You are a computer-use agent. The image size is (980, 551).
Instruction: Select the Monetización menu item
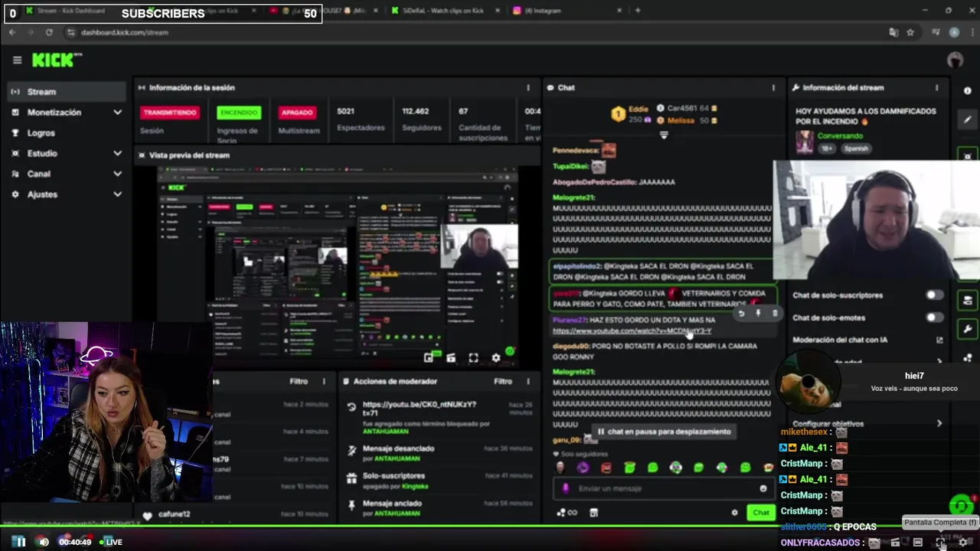pyautogui.click(x=54, y=112)
